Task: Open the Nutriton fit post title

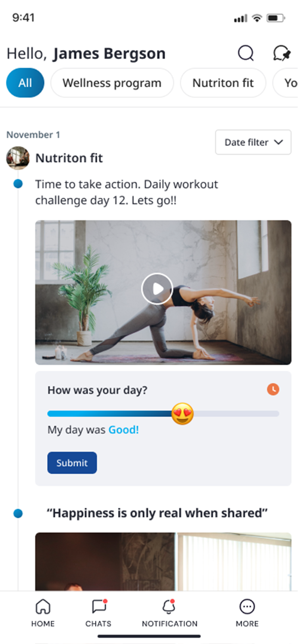Action: [x=69, y=158]
